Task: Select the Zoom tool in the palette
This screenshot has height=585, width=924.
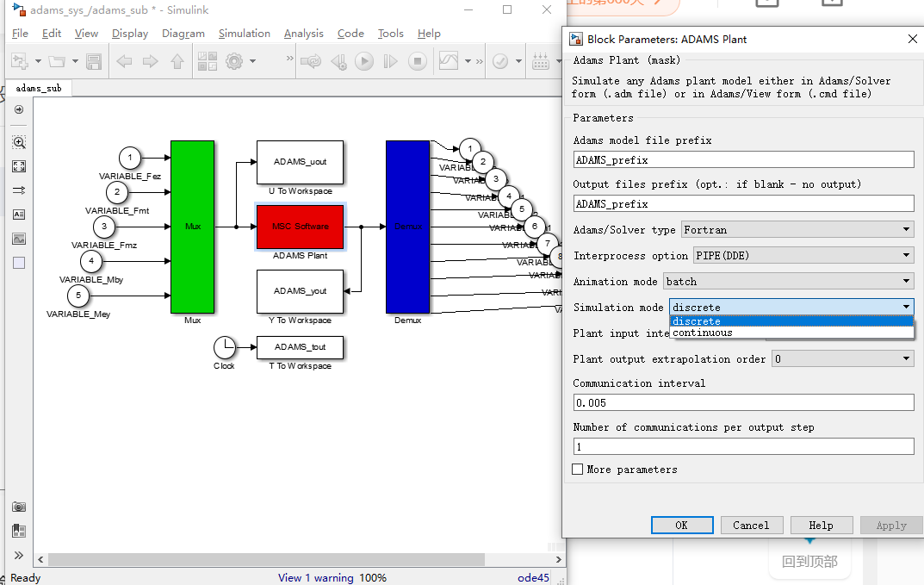Action: (x=19, y=142)
